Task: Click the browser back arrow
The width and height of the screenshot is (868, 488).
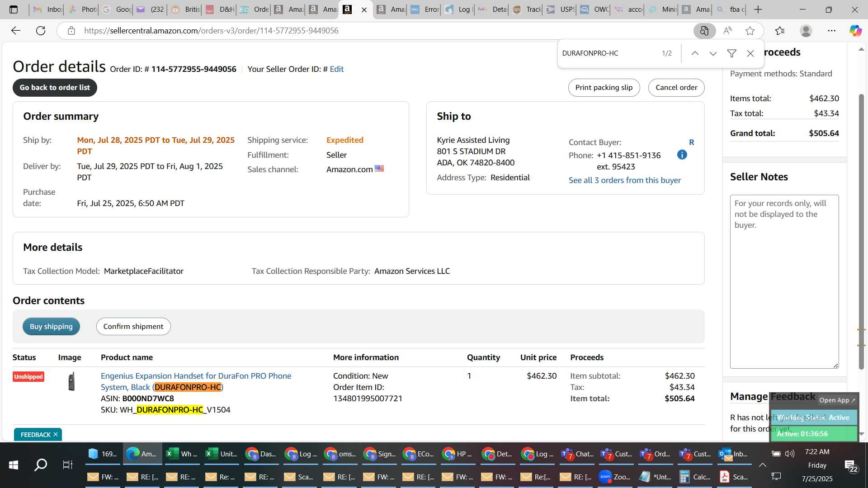Action: click(x=16, y=31)
